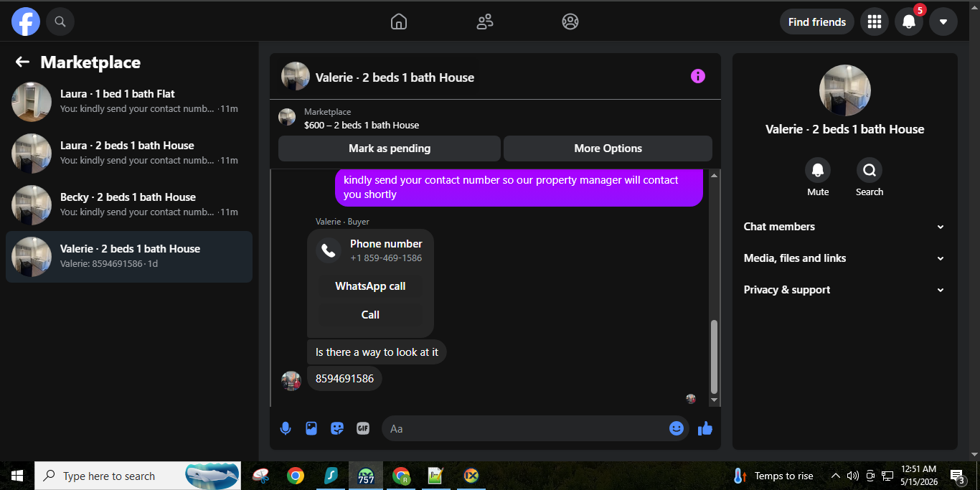This screenshot has height=490, width=980.
Task: Click chat scrollbar down arrow
Action: point(714,400)
